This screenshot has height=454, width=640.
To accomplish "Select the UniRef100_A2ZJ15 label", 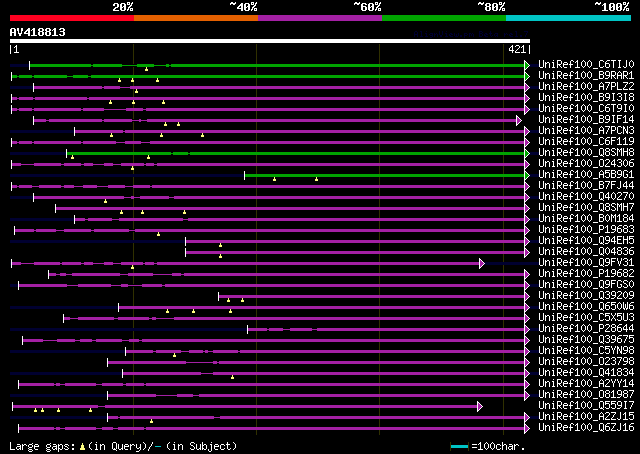I will tap(586, 417).
